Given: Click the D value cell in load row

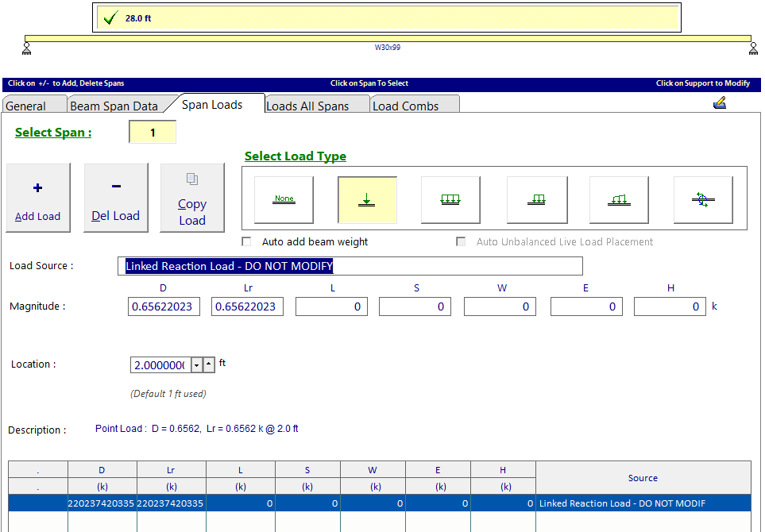Looking at the screenshot, I should click(x=102, y=503).
